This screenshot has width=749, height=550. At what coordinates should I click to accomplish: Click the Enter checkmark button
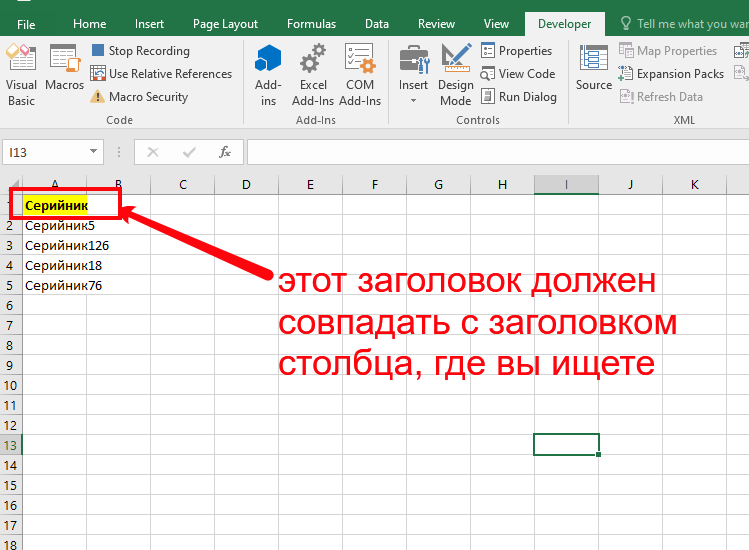pos(189,152)
